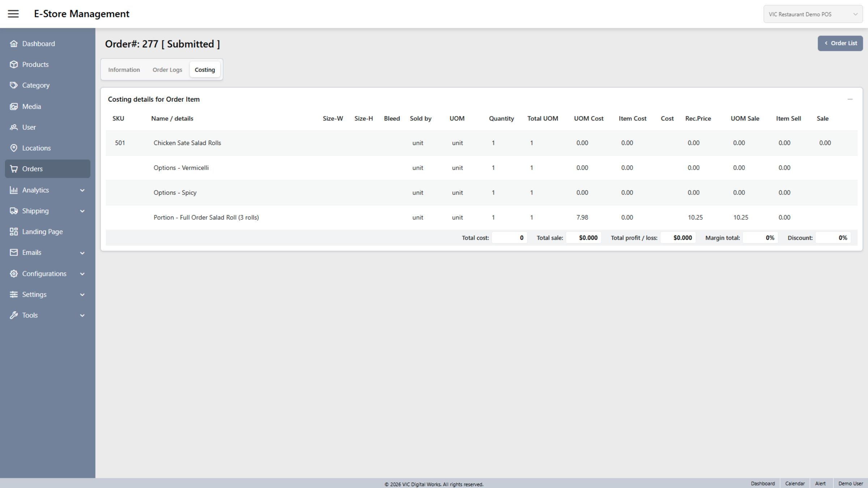Screen dimensions: 868x488
Task: Collapse the Costing details panel
Action: pos(850,99)
